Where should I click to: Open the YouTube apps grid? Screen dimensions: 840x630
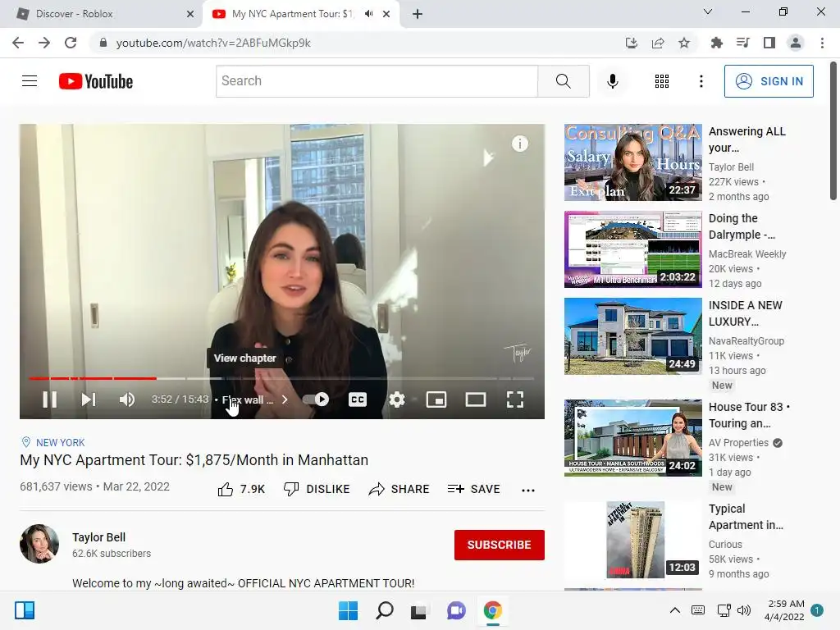[x=662, y=81]
